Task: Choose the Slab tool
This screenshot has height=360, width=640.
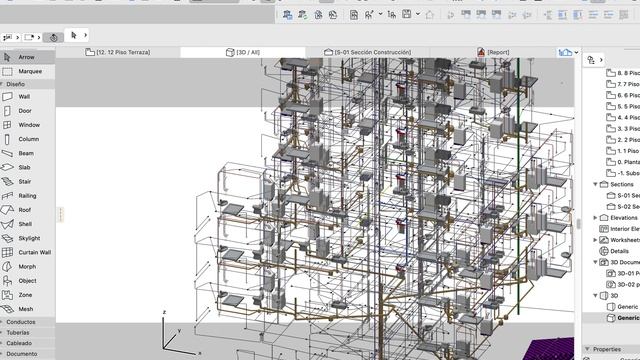Action: pos(27,167)
